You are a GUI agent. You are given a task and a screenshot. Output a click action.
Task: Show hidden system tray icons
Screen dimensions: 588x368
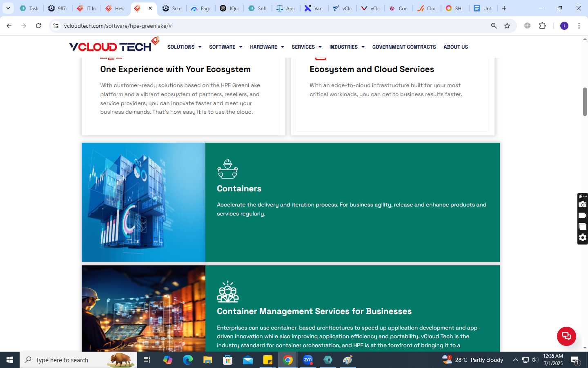point(515,360)
